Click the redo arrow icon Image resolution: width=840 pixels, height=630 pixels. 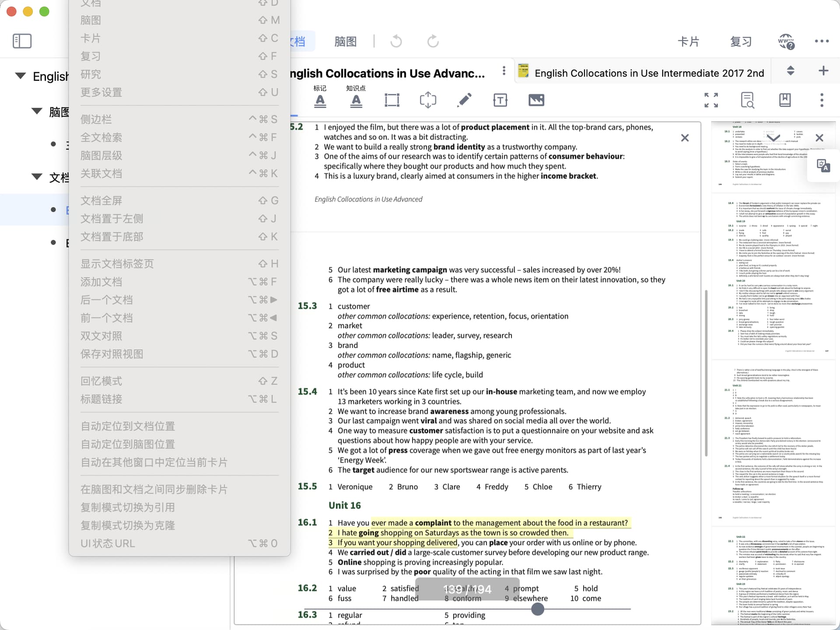point(433,42)
